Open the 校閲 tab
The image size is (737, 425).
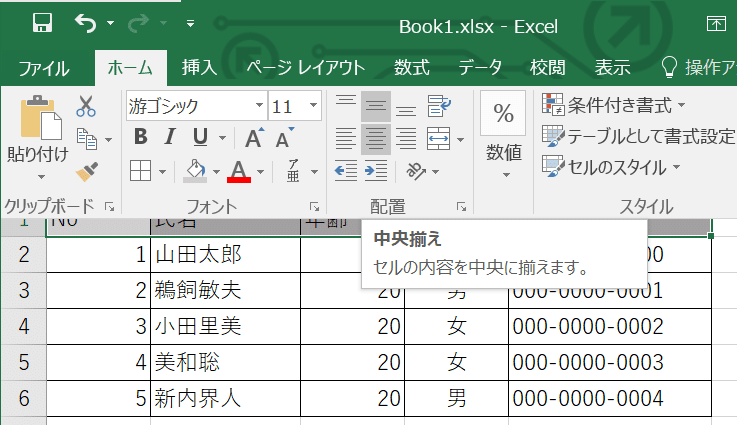(548, 68)
